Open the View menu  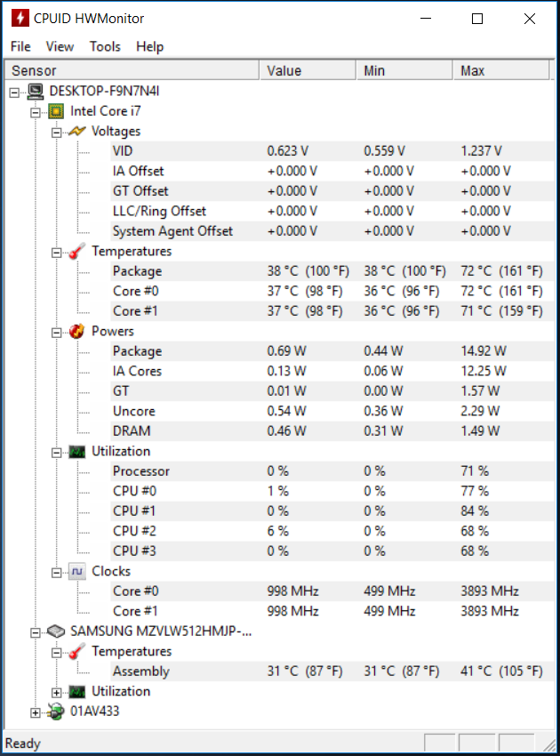(60, 46)
